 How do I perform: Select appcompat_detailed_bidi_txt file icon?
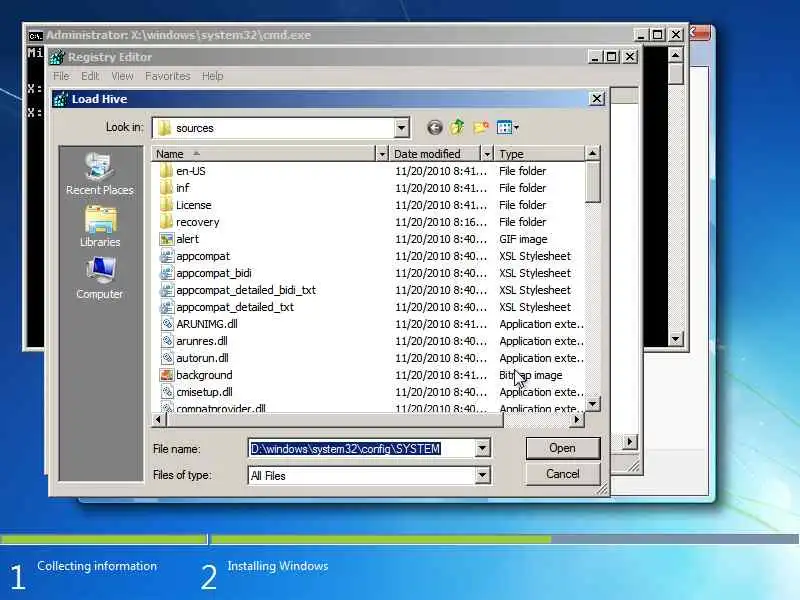point(166,290)
